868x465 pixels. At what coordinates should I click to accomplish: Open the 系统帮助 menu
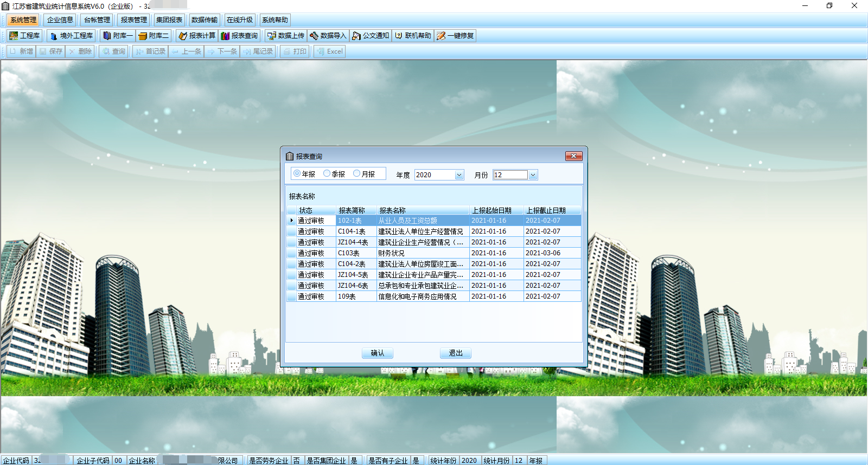click(x=275, y=20)
